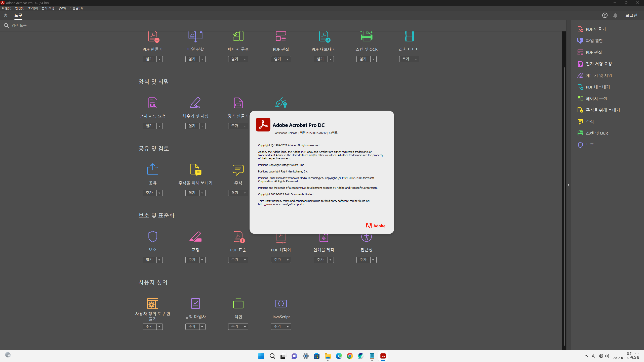
Task: Click the PDF 만들기 tool icon
Action: pos(153,37)
